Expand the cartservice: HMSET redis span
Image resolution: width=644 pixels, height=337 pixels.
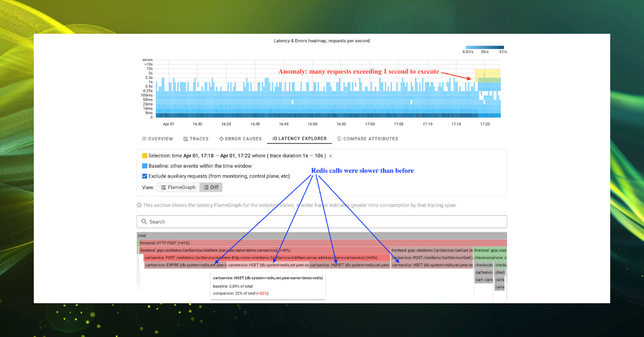click(349, 265)
